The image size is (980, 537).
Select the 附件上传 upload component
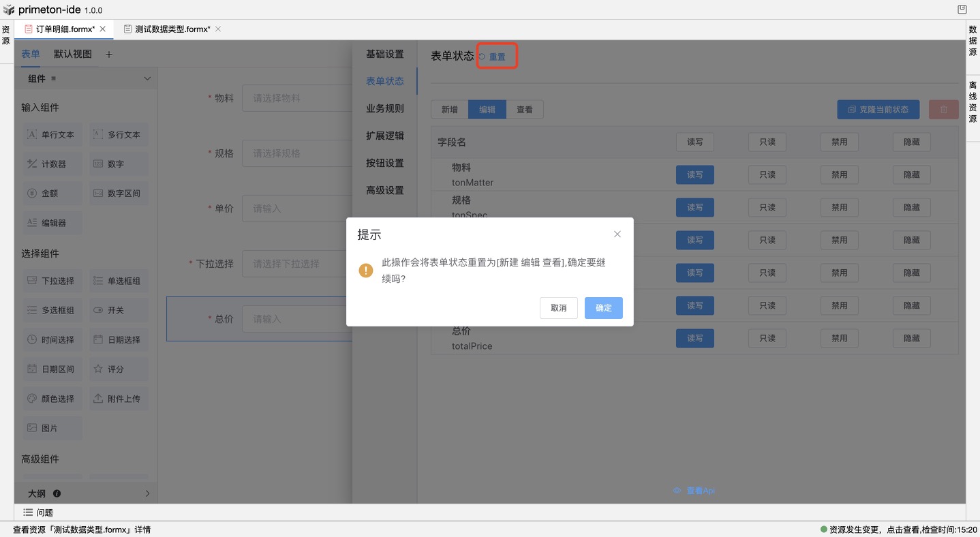119,398
